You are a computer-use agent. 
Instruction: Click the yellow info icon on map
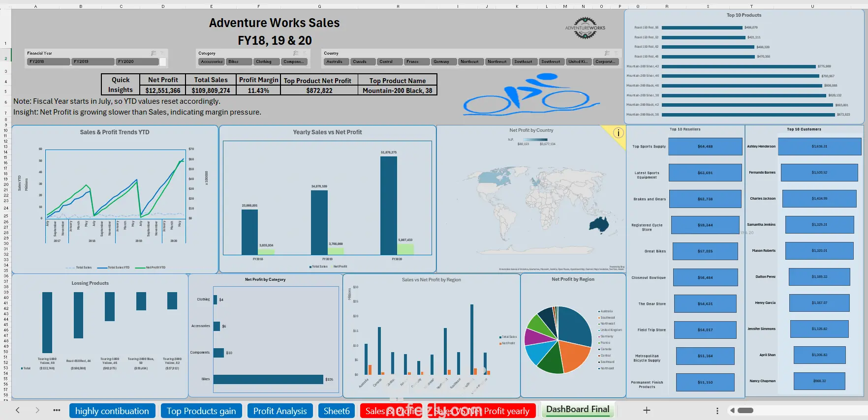[619, 133]
